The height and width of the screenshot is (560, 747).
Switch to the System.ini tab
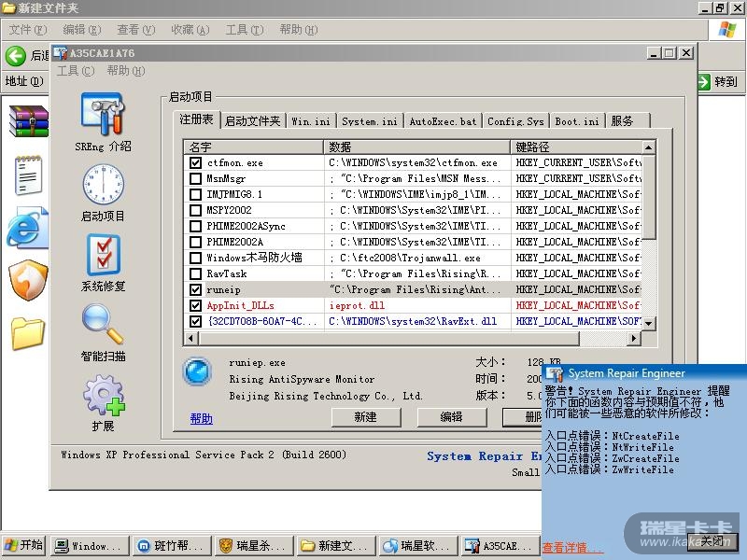370,121
